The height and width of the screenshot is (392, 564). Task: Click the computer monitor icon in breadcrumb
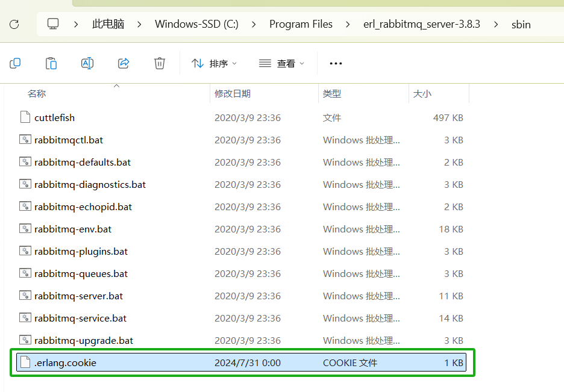point(53,24)
